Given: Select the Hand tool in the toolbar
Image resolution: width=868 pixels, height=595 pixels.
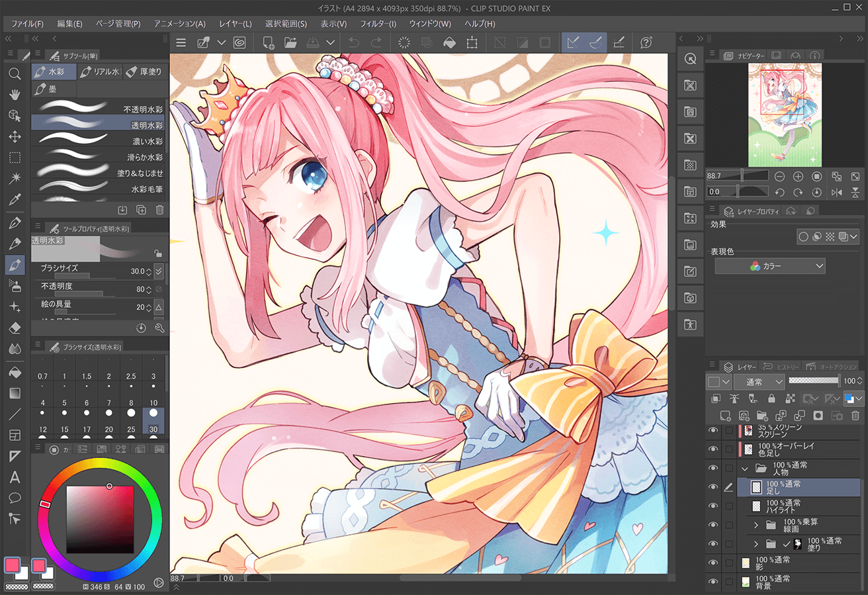Looking at the screenshot, I should click(15, 95).
